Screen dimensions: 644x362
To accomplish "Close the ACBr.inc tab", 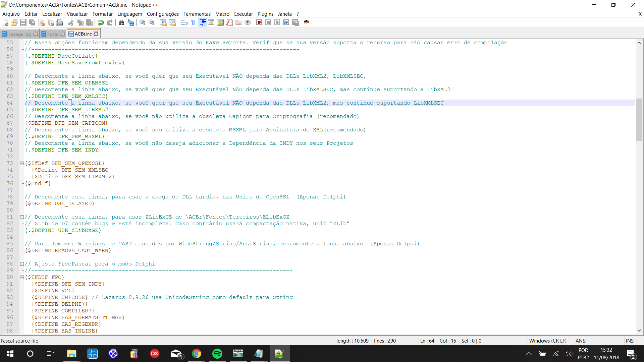I will point(96,34).
